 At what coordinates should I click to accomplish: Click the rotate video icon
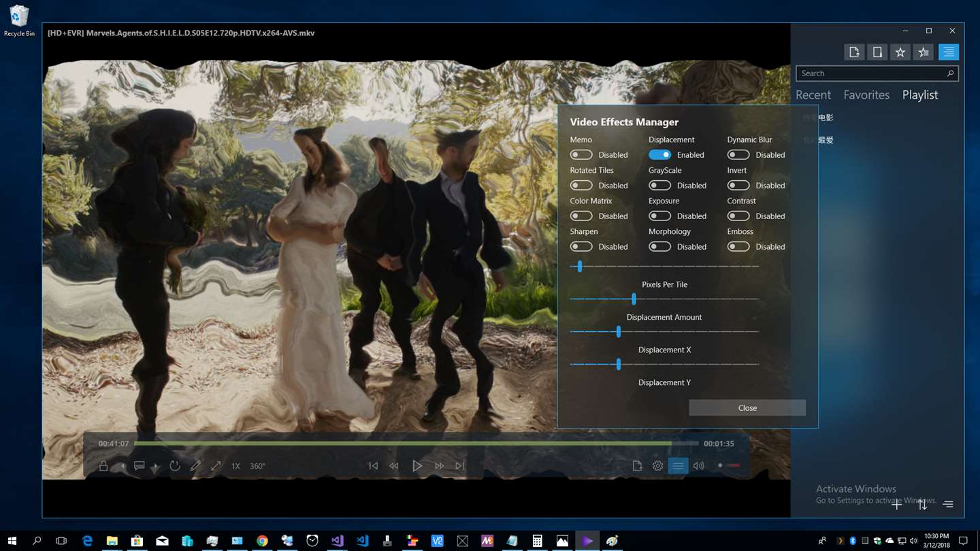coord(175,466)
